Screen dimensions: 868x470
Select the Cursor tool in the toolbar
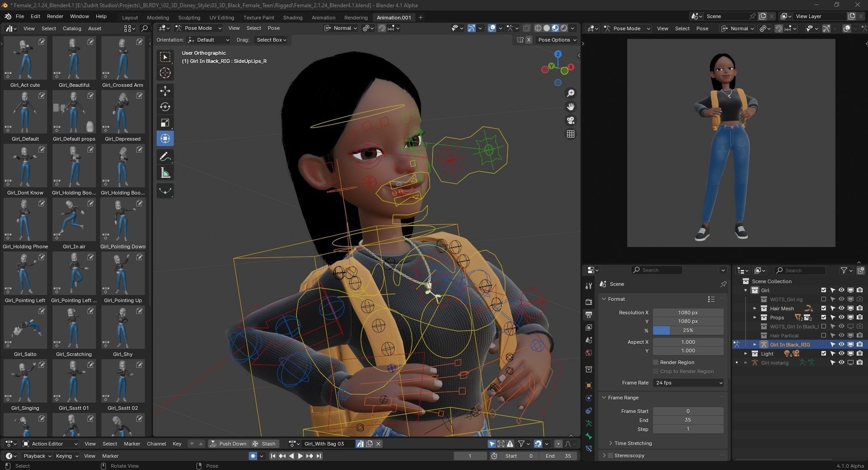(165, 72)
